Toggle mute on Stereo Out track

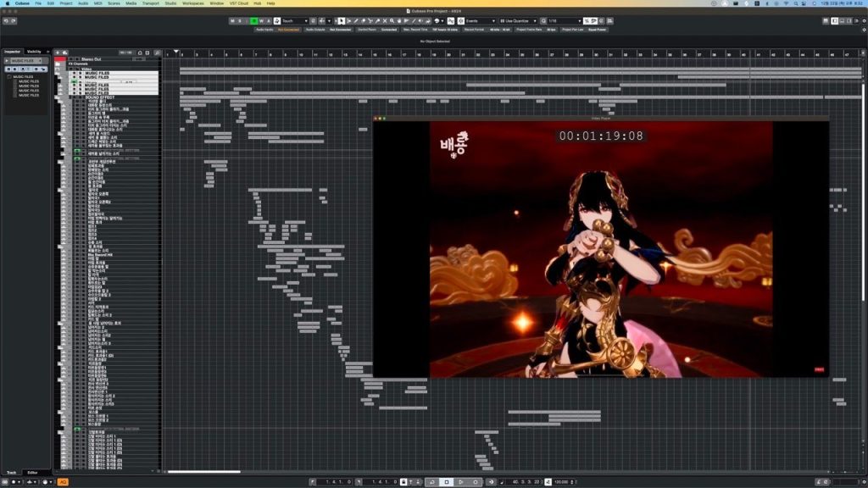click(x=72, y=58)
